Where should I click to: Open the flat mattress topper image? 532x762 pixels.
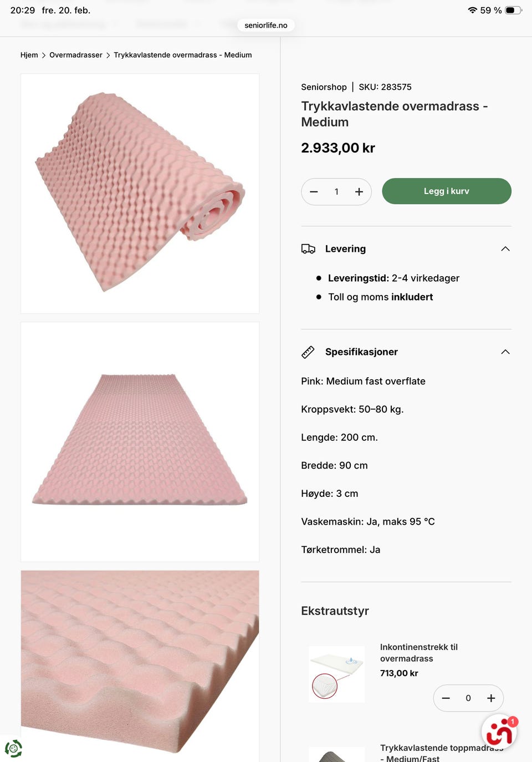[x=140, y=441]
